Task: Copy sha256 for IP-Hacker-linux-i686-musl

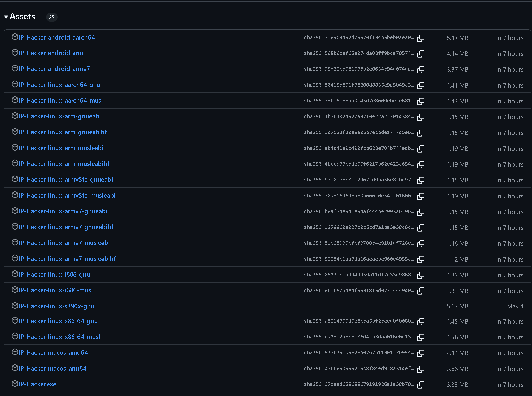Action: pos(421,291)
